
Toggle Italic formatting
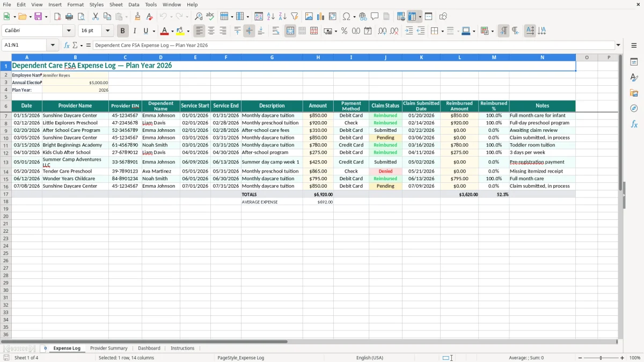134,31
